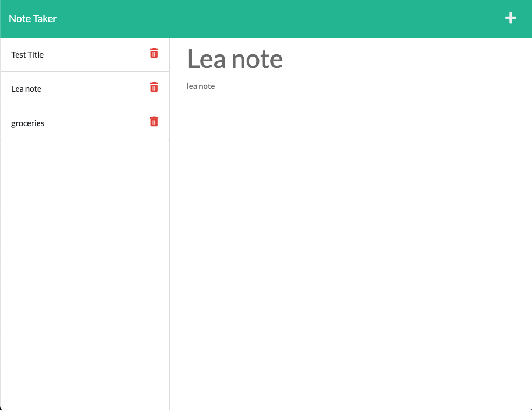Click the green header bar area
Viewport: 532px width, 410px height.
269,18
